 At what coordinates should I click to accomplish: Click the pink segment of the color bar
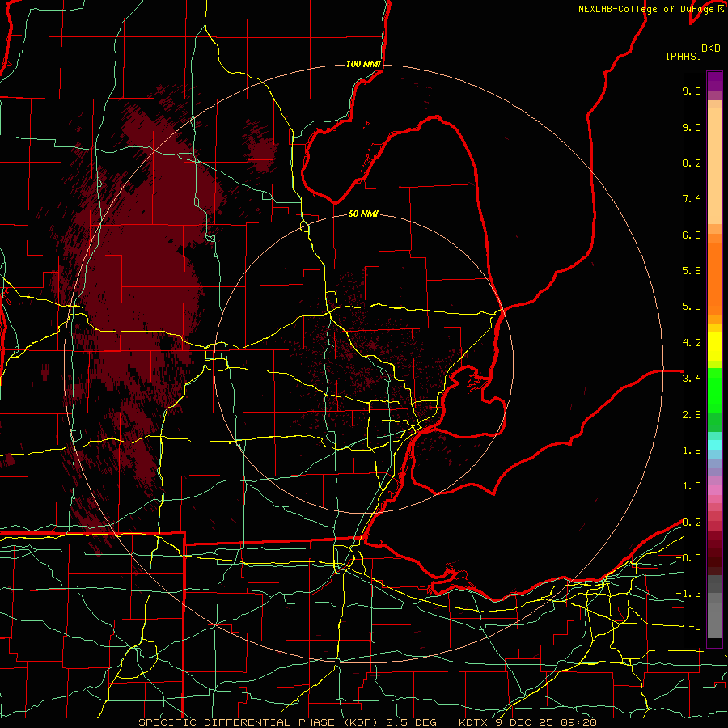point(714,490)
